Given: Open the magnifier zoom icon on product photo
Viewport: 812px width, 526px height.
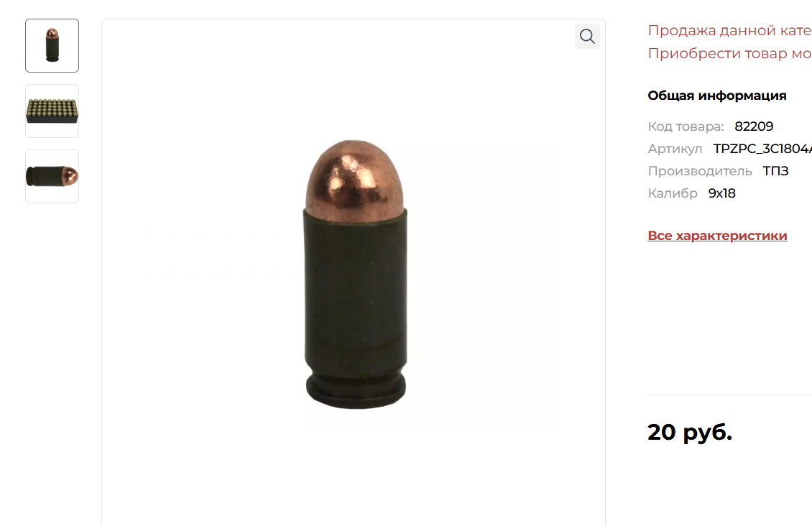Looking at the screenshot, I should tap(587, 36).
